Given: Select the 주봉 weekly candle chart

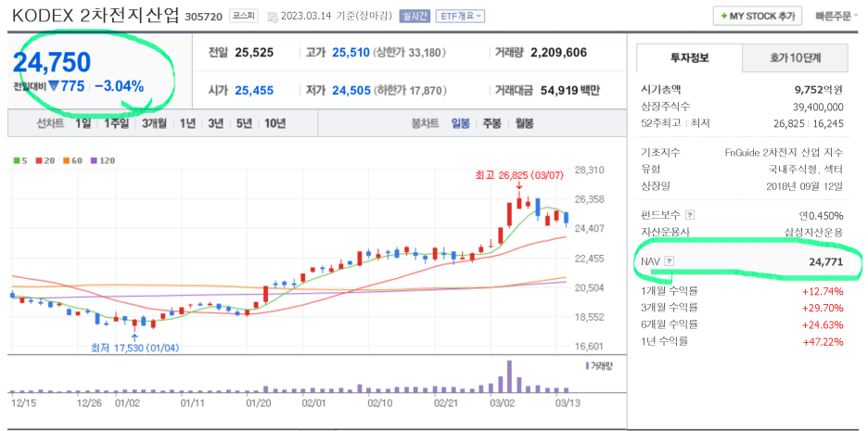Looking at the screenshot, I should 492,123.
